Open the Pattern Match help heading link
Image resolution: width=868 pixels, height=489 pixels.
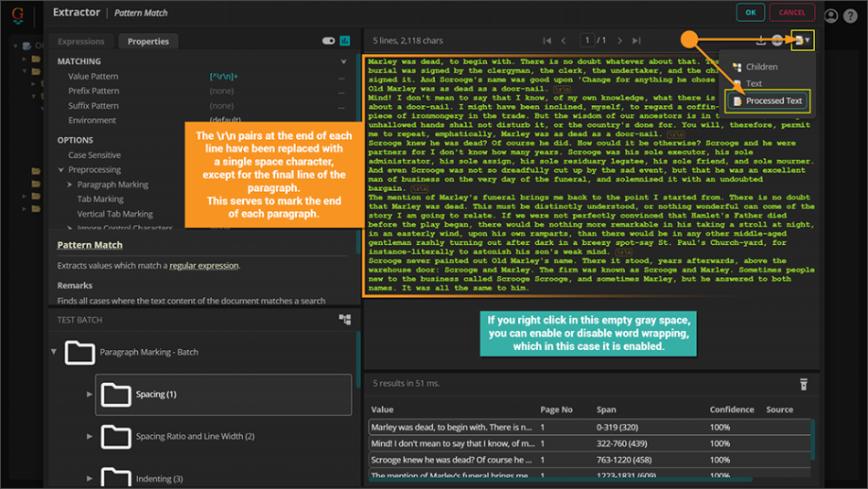coord(90,245)
